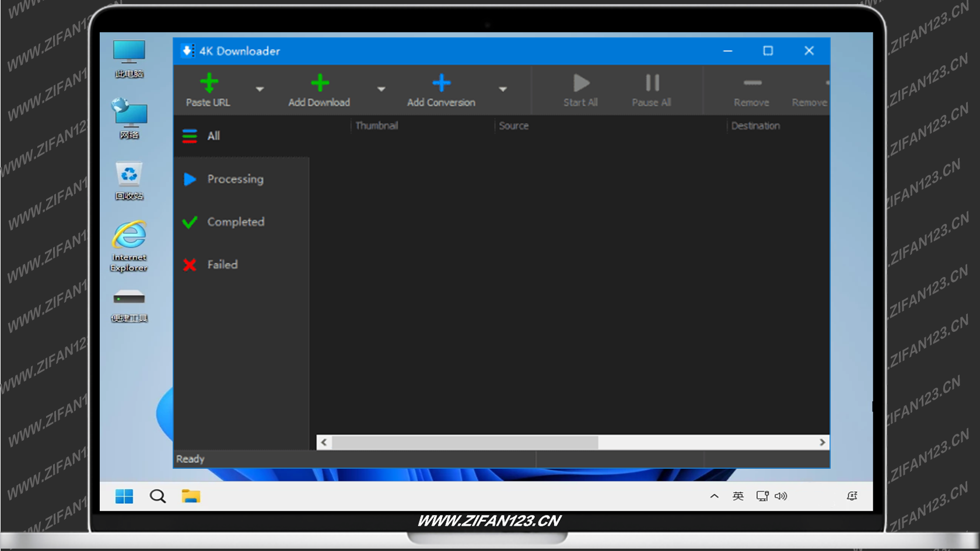The width and height of the screenshot is (980, 551).
Task: Minimize the 4K Downloader window
Action: 727,51
